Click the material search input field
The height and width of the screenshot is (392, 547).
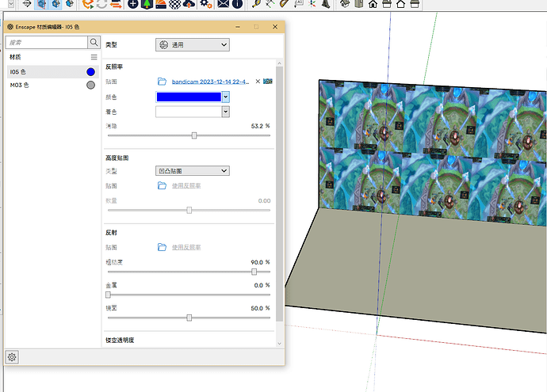[x=47, y=43]
